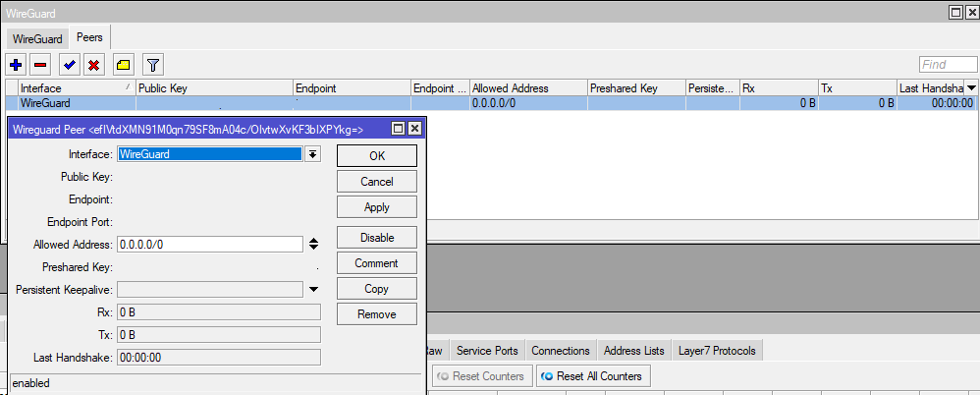Maximize the Wireguard Peer dialog
This screenshot has height=395, width=980.
pos(398,129)
